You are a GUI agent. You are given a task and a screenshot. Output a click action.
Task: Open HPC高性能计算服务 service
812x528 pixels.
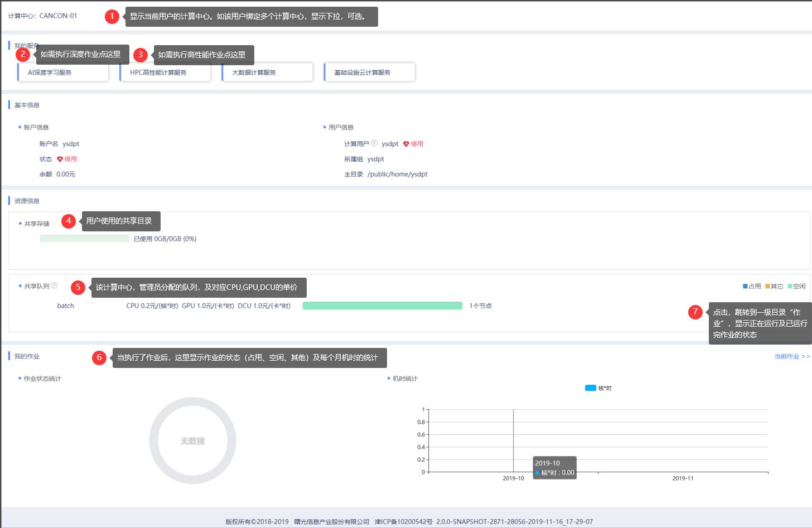165,72
